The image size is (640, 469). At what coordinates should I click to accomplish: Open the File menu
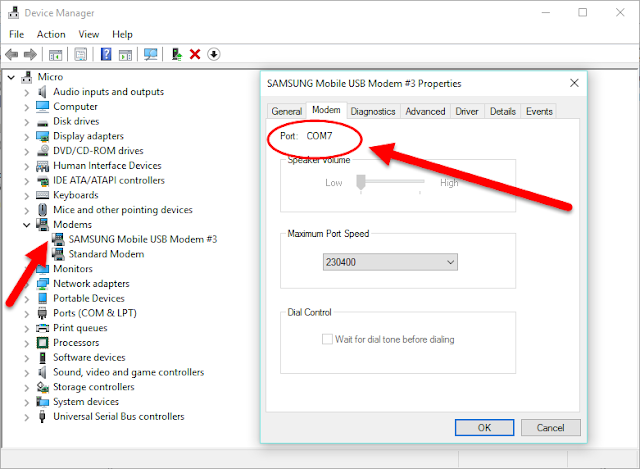(x=17, y=34)
